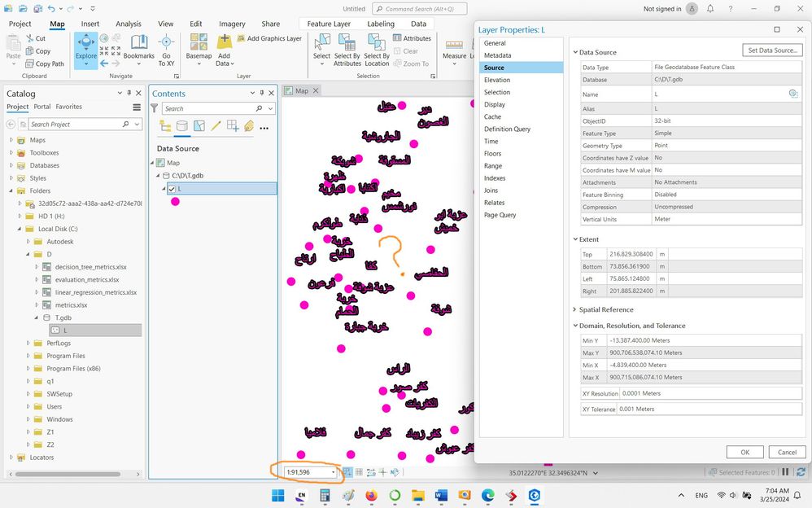This screenshot has width=812, height=508.
Task: Click the layer L symbol swatch in Contents
Action: tap(176, 202)
